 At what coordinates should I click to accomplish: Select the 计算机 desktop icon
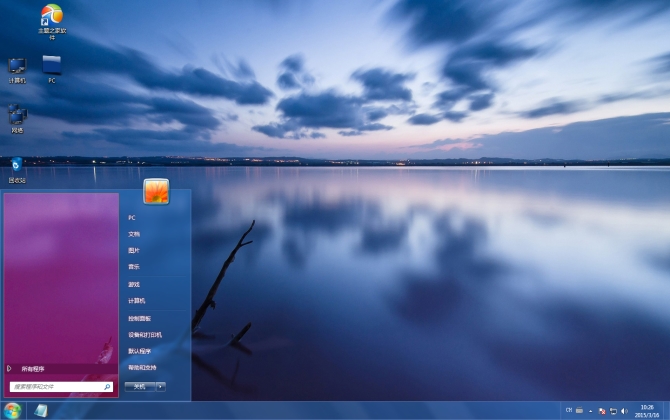[17, 70]
